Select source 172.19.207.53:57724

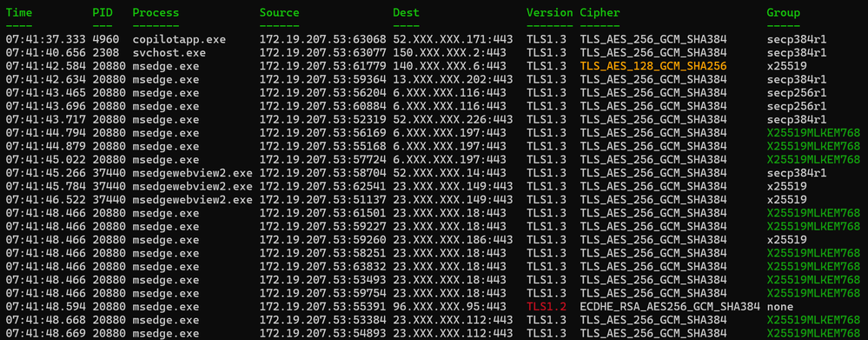coord(322,159)
